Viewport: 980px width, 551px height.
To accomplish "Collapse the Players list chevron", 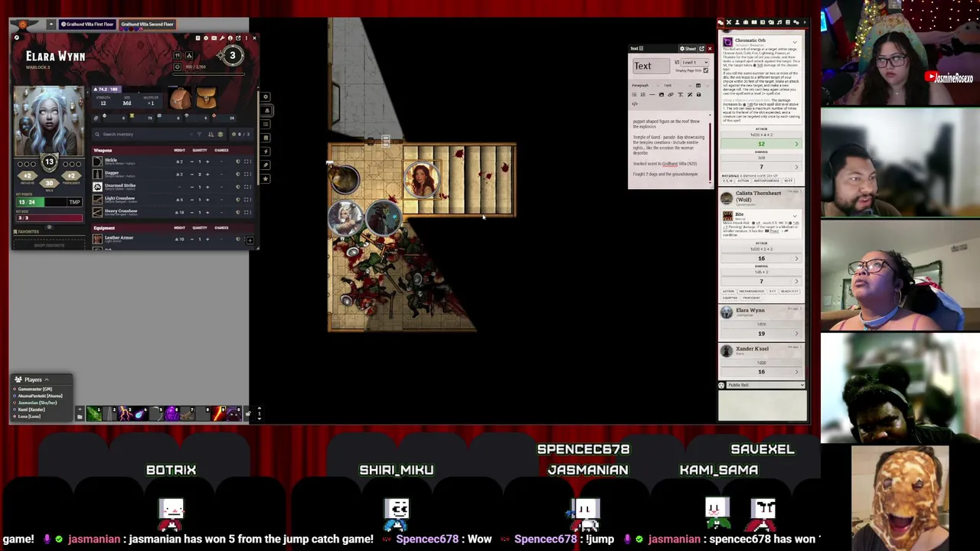I will [47, 380].
